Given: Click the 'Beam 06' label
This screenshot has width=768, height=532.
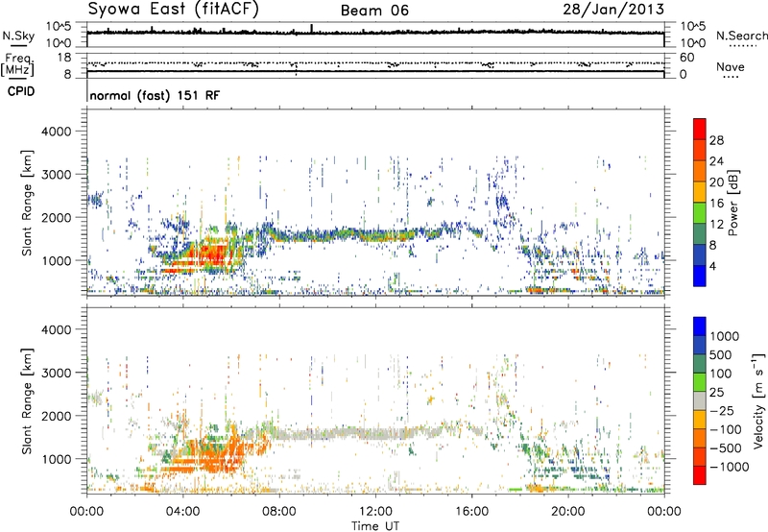Looking at the screenshot, I should click(374, 11).
